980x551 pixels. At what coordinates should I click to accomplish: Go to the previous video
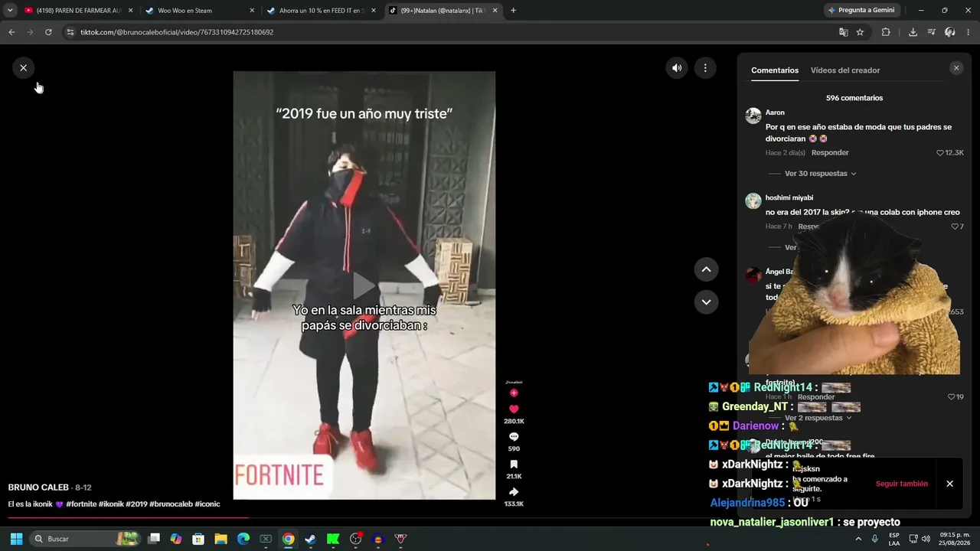pyautogui.click(x=706, y=269)
